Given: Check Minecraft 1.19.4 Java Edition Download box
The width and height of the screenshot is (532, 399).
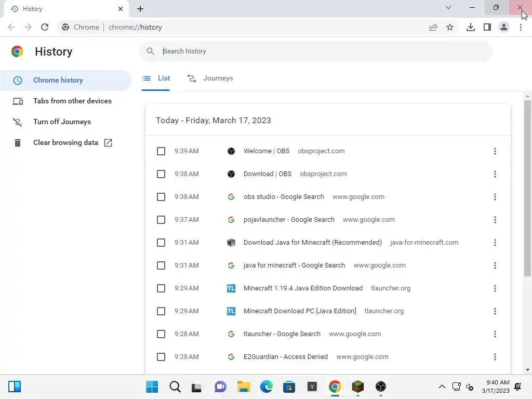Looking at the screenshot, I should pyautogui.click(x=161, y=288).
